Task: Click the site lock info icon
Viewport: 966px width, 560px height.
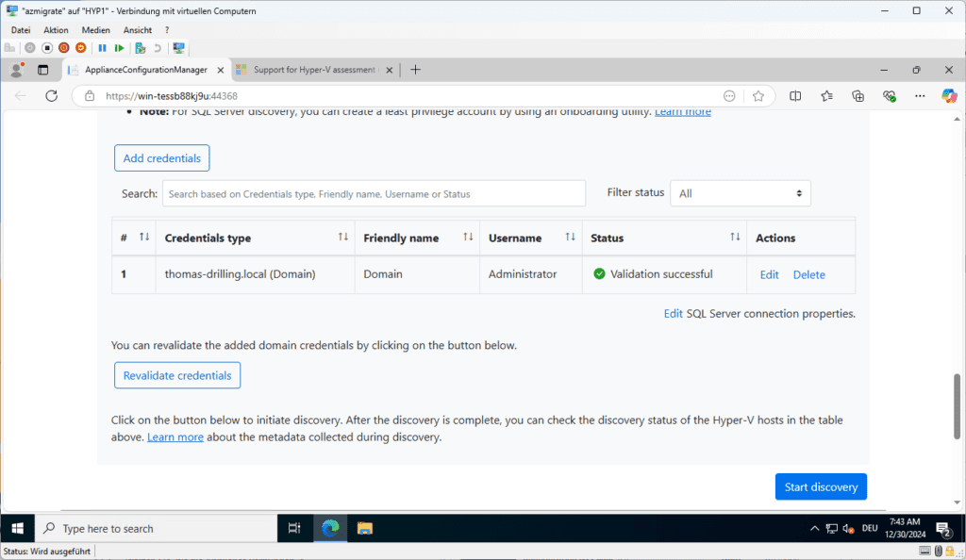Action: point(90,96)
